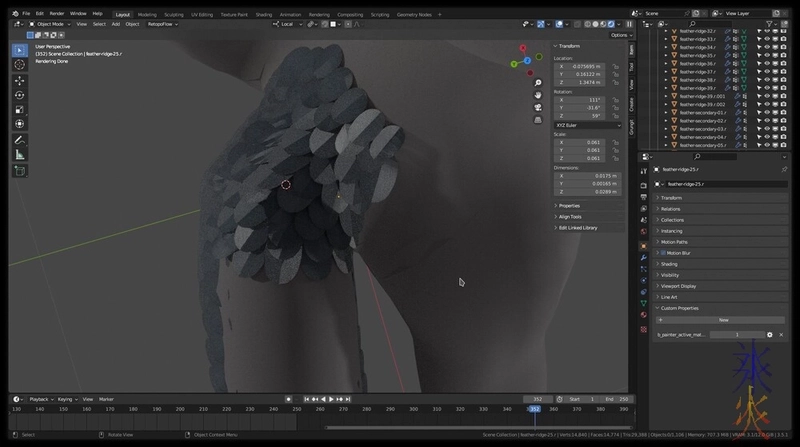Select the Measure tool
This screenshot has height=447, width=800.
pyautogui.click(x=20, y=155)
